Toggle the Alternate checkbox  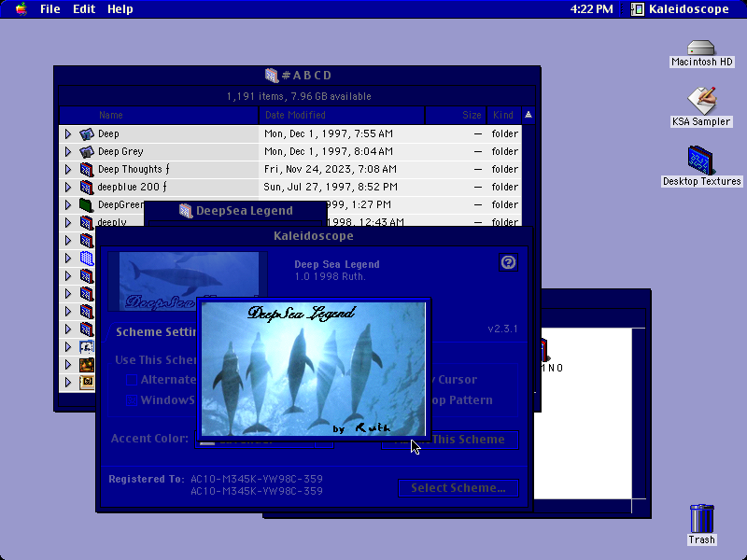(132, 380)
